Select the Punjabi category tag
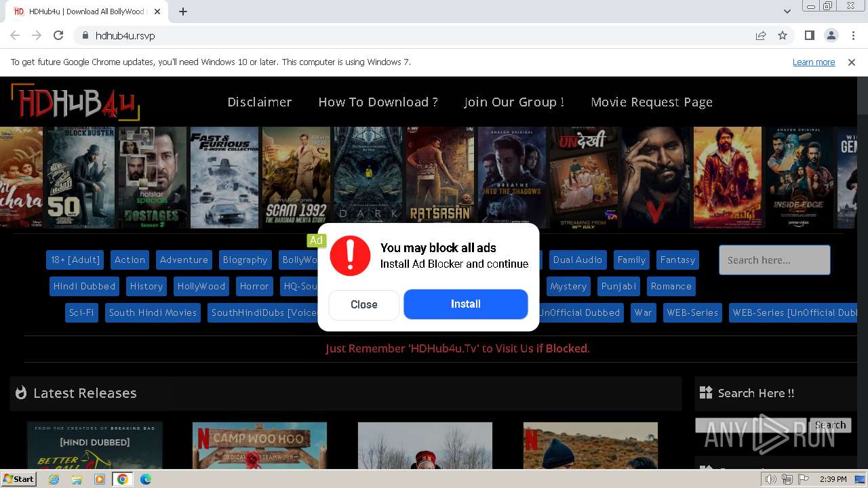The height and width of the screenshot is (488, 868). (618, 286)
